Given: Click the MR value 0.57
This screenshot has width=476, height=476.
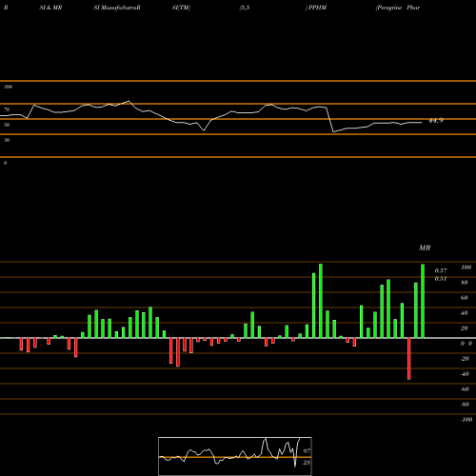Looking at the screenshot, I should (x=441, y=270).
